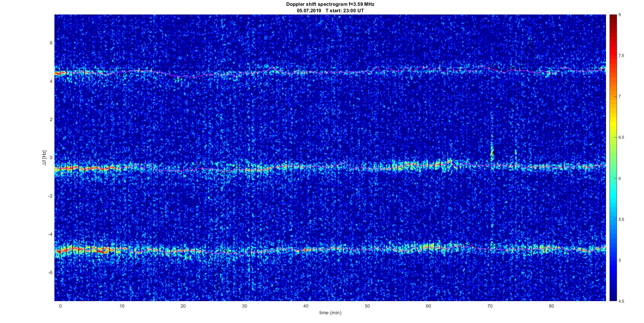The width and height of the screenshot is (644, 323).
Task: Click x-axis tick label '10'
Action: pyautogui.click(x=122, y=306)
